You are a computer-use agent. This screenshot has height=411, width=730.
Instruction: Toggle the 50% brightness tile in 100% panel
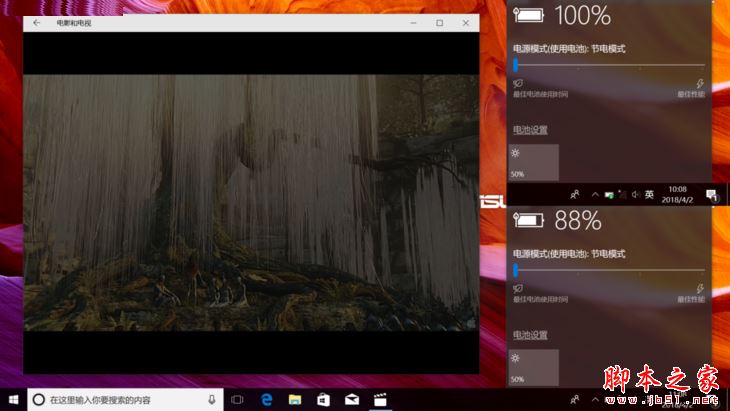[534, 162]
